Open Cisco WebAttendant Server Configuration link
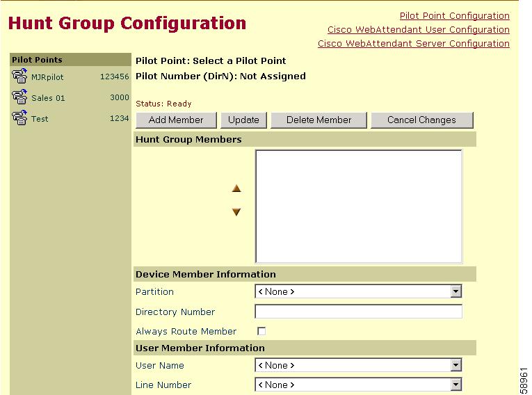The height and width of the screenshot is (395, 532). point(414,44)
